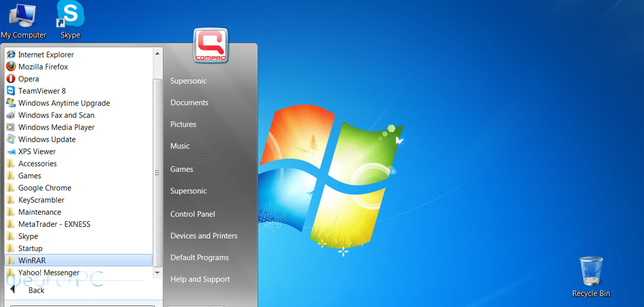644x307 pixels.
Task: Expand the Accessories folder
Action: click(31, 163)
